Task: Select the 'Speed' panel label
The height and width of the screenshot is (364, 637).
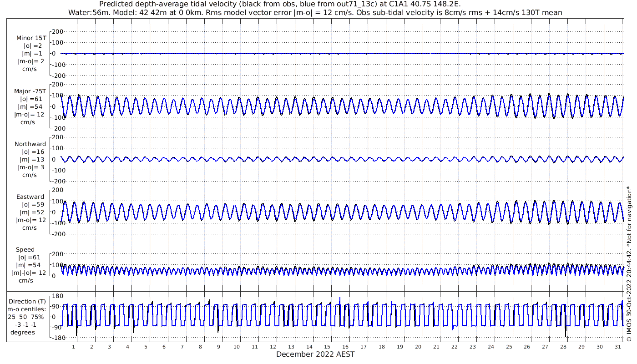Action: (25, 250)
